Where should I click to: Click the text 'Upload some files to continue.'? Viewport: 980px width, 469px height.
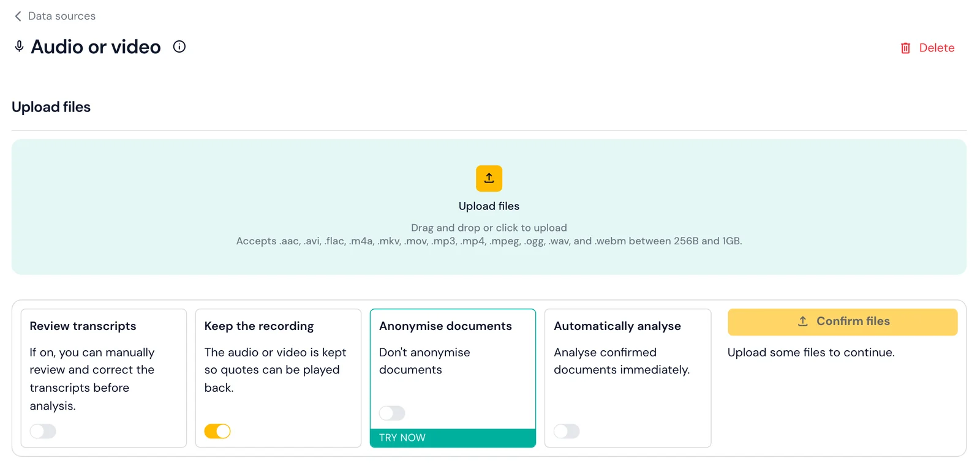tap(811, 353)
